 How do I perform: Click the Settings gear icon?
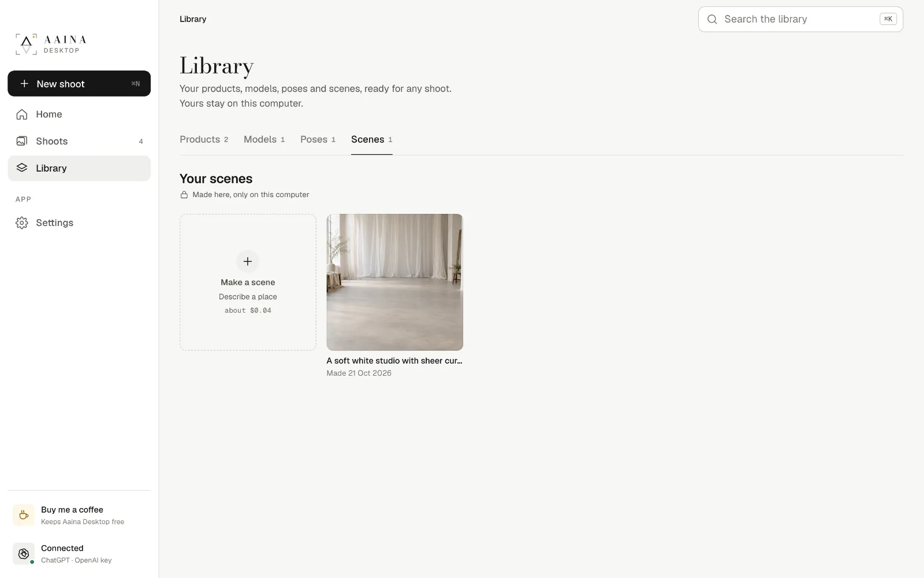click(22, 223)
